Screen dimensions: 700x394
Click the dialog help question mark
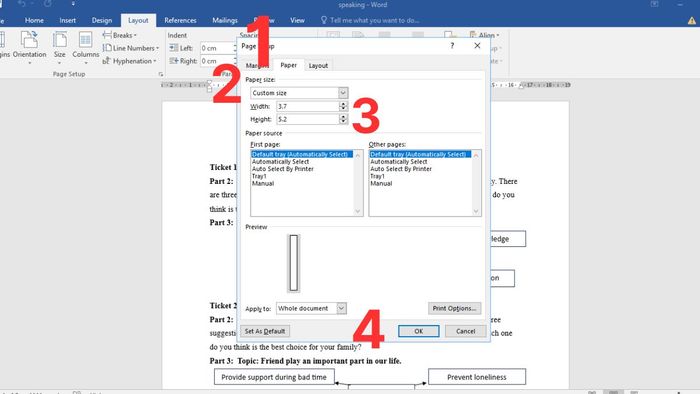click(452, 46)
